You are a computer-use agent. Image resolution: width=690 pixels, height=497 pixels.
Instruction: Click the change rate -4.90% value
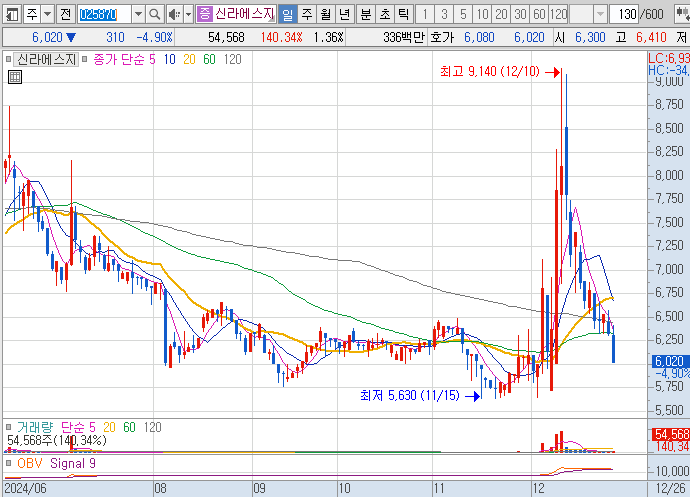click(154, 37)
